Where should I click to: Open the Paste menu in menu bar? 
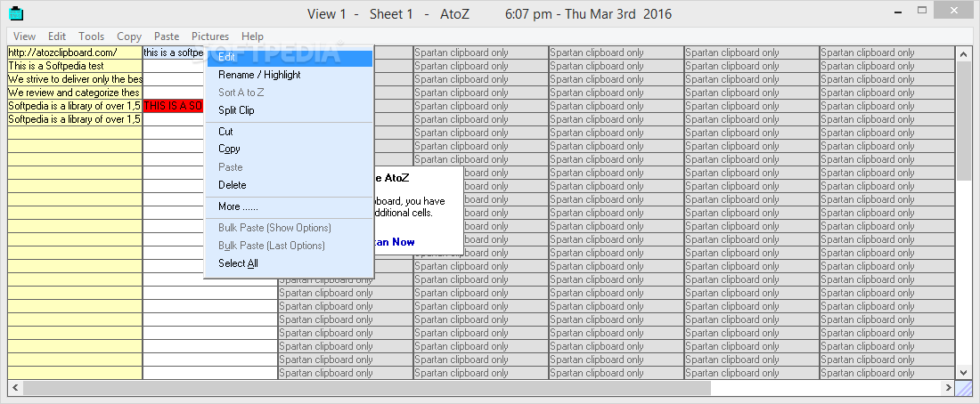click(x=167, y=36)
